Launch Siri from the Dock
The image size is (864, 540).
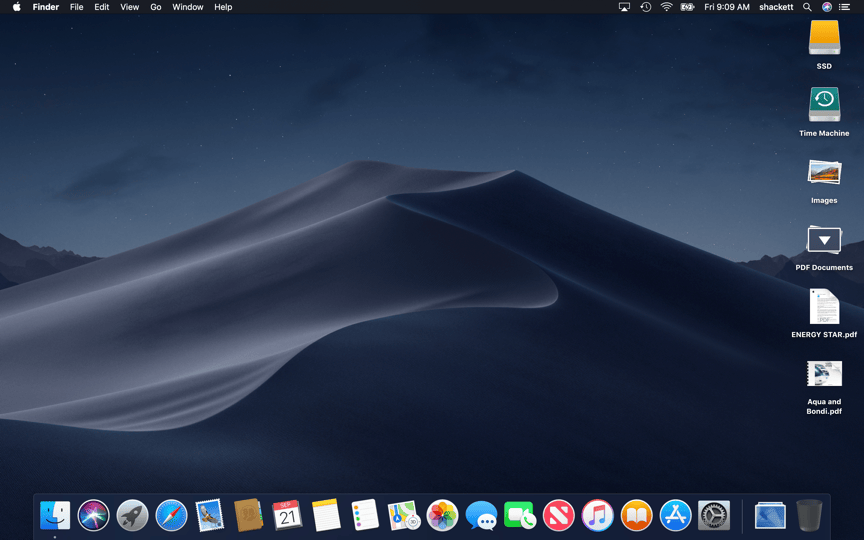[94, 516]
